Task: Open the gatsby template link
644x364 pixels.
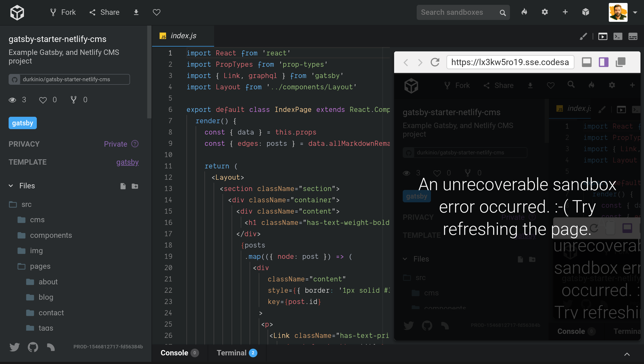Action: click(x=127, y=162)
